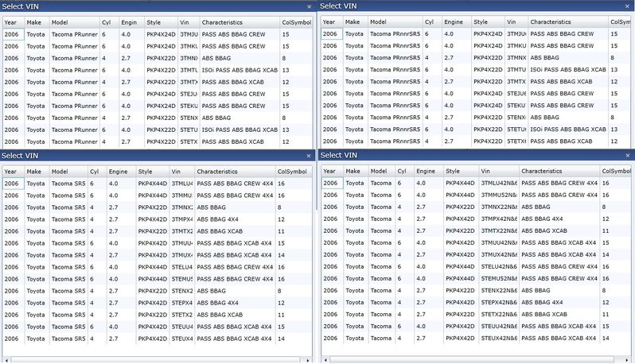Click Engine header in Tacoma SR5 window
635x364 pixels.
click(120, 172)
